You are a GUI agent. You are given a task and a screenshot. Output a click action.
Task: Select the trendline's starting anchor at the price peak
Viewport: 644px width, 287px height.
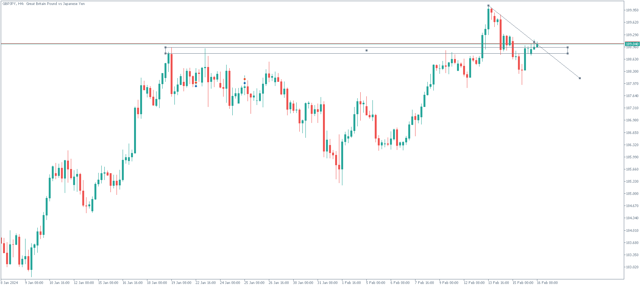[x=488, y=6]
